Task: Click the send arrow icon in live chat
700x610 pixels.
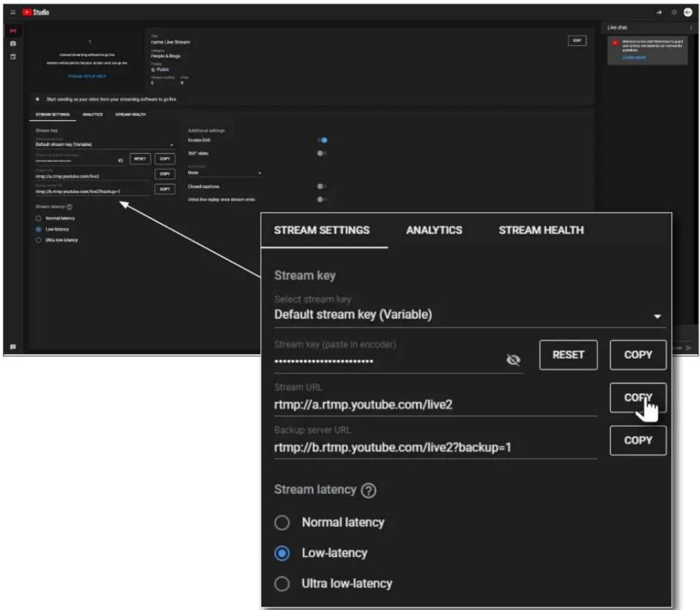Action: [x=689, y=348]
